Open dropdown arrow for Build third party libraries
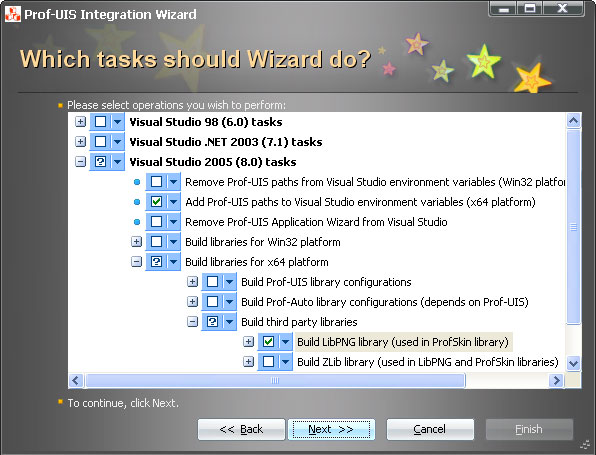Viewport: 596px width, 455px height. point(230,322)
